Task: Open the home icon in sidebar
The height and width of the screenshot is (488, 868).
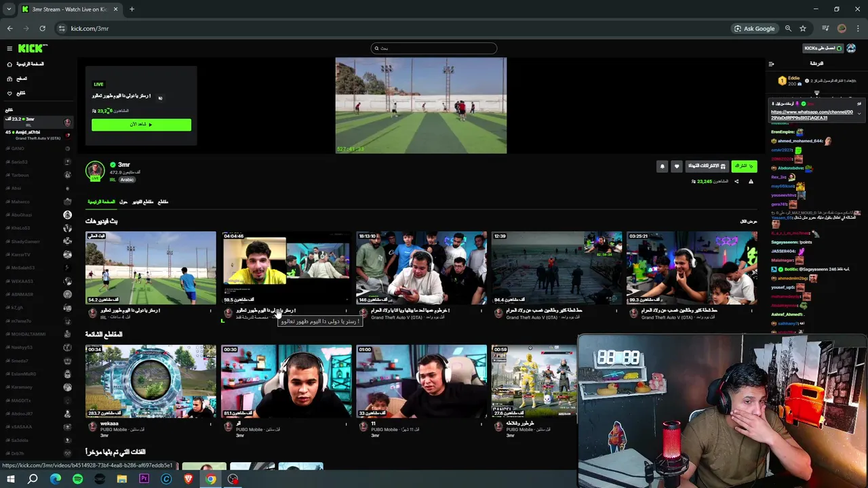Action: [x=9, y=64]
